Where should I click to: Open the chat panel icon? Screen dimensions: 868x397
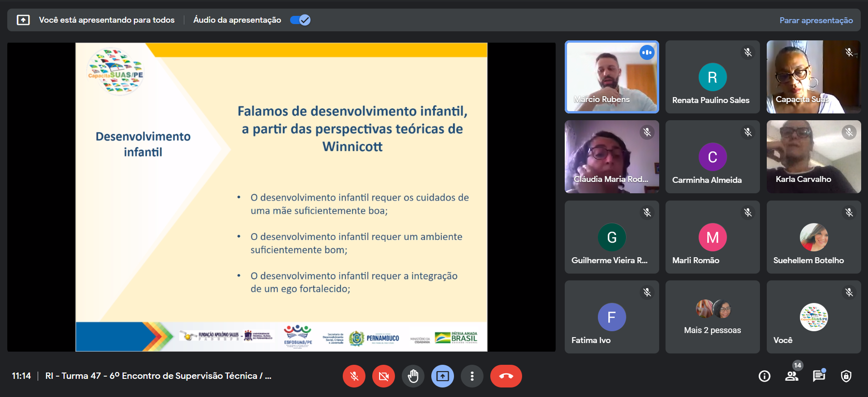click(819, 376)
